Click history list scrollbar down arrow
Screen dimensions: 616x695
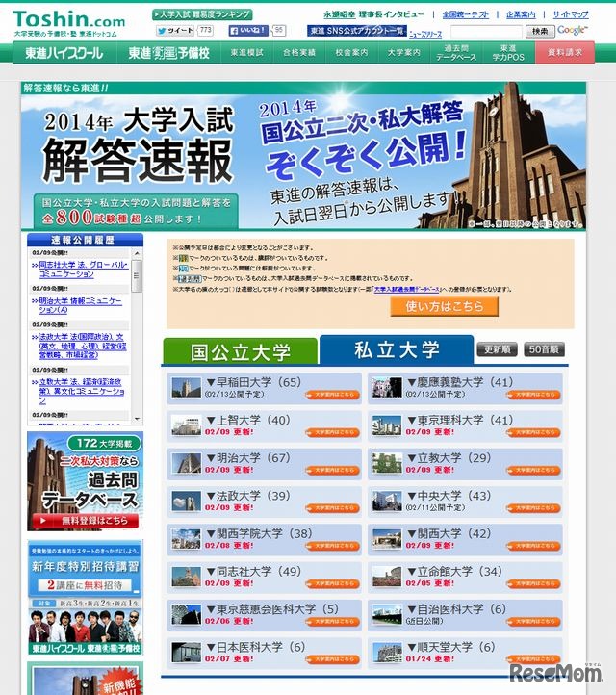137,419
